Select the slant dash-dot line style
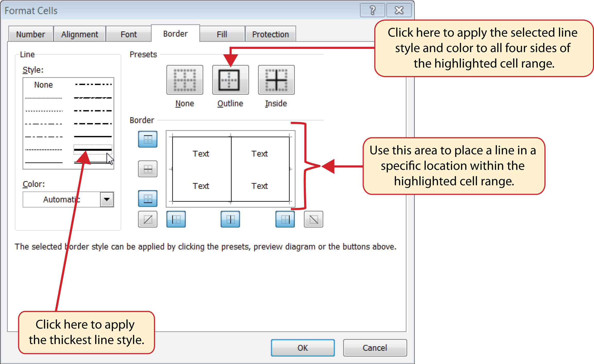Screen dimensions: 594x364 [93, 98]
